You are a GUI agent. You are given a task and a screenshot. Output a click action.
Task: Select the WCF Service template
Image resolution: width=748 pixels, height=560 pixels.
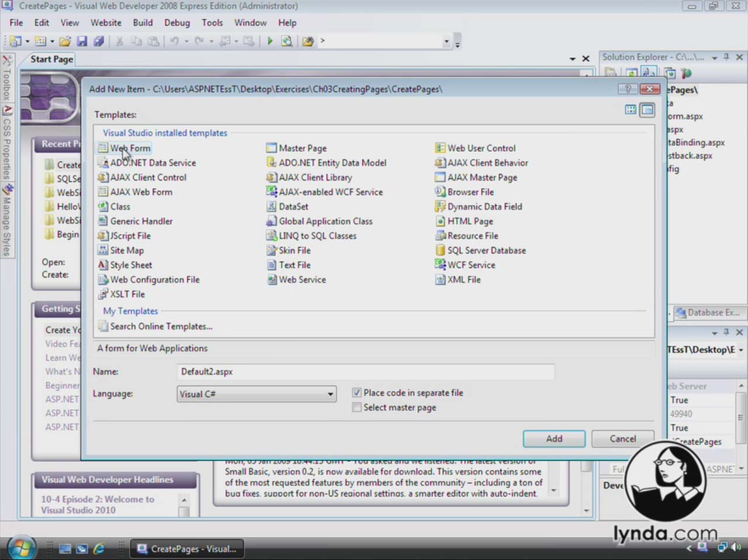[466, 265]
